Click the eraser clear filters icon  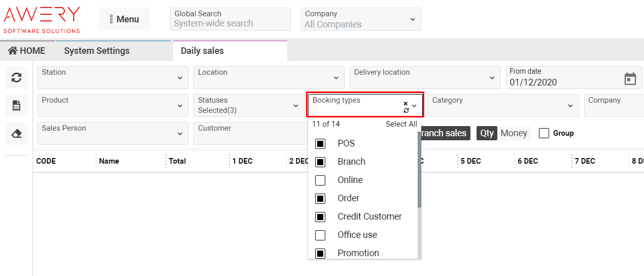coord(16,134)
